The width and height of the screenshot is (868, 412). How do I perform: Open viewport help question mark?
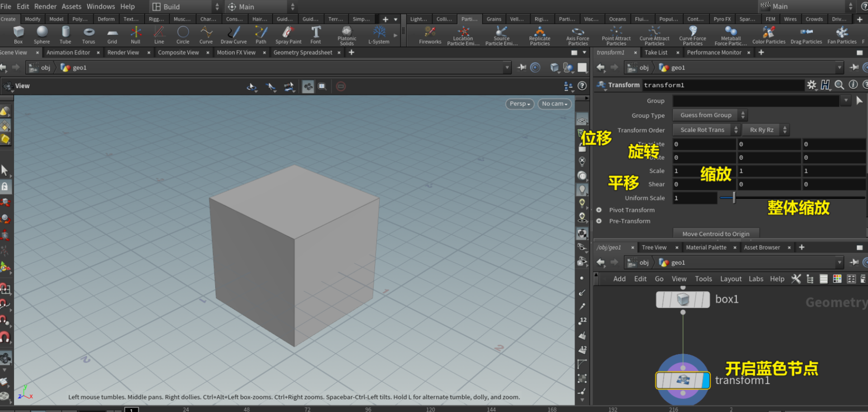[x=582, y=86]
